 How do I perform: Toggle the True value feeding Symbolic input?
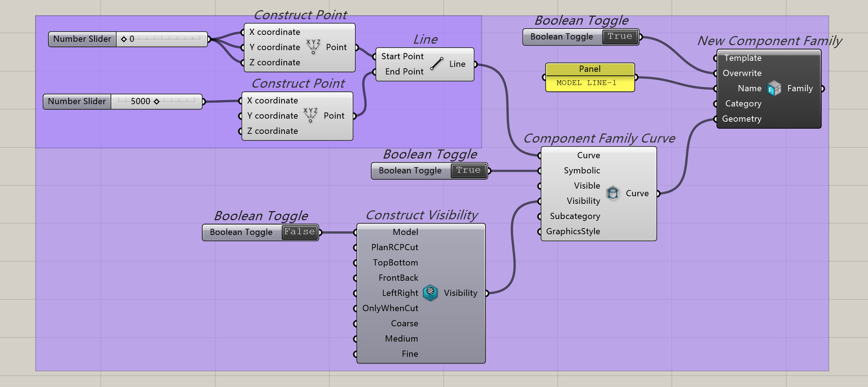[468, 171]
